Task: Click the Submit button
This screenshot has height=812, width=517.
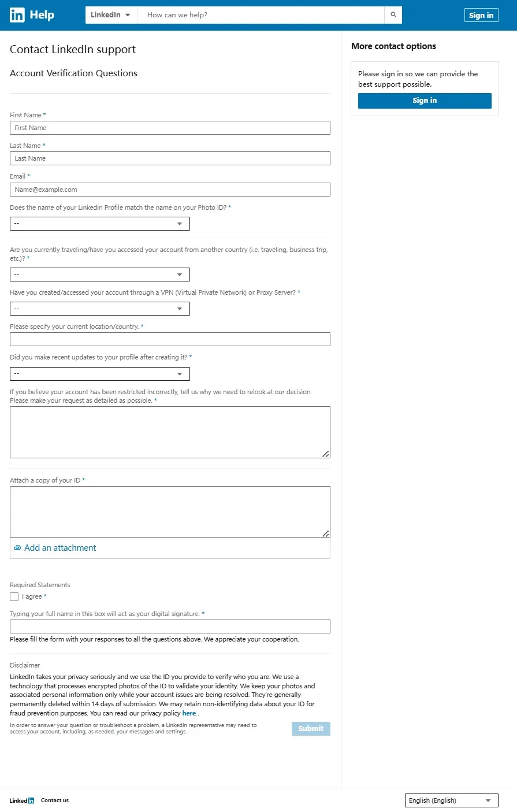Action: coord(311,729)
